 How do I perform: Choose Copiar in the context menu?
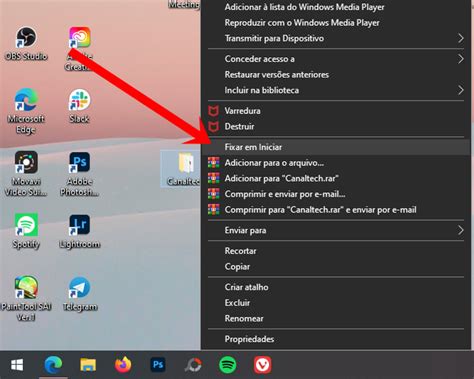click(336, 267)
